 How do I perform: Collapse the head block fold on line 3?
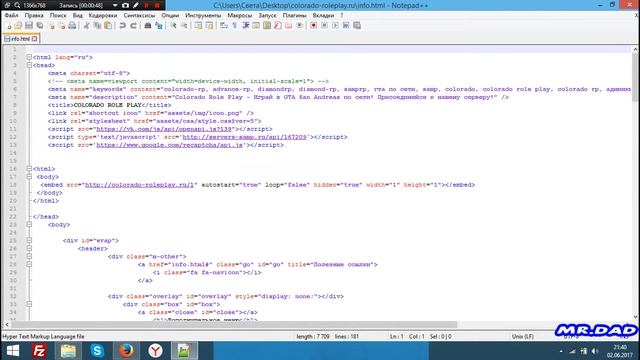tap(29, 65)
